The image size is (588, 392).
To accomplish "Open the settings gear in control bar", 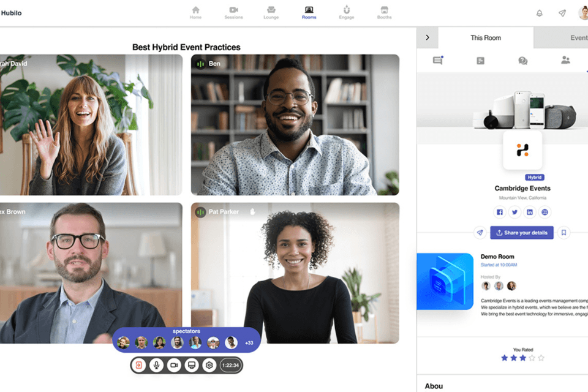I will coord(209,365).
